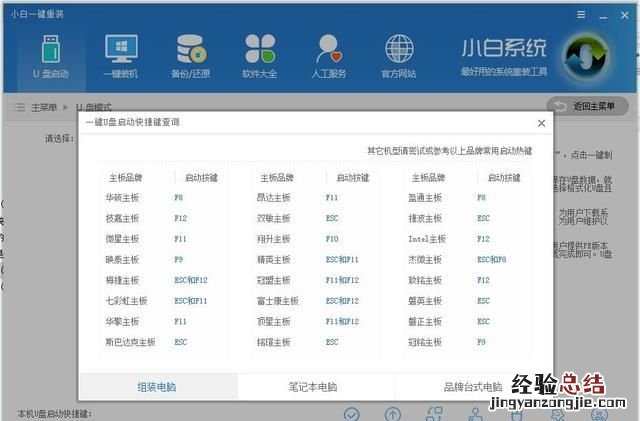Image resolution: width=640 pixels, height=421 pixels.
Task: Close the 一键U盘启动快捷键查询 dialog
Action: [x=541, y=123]
